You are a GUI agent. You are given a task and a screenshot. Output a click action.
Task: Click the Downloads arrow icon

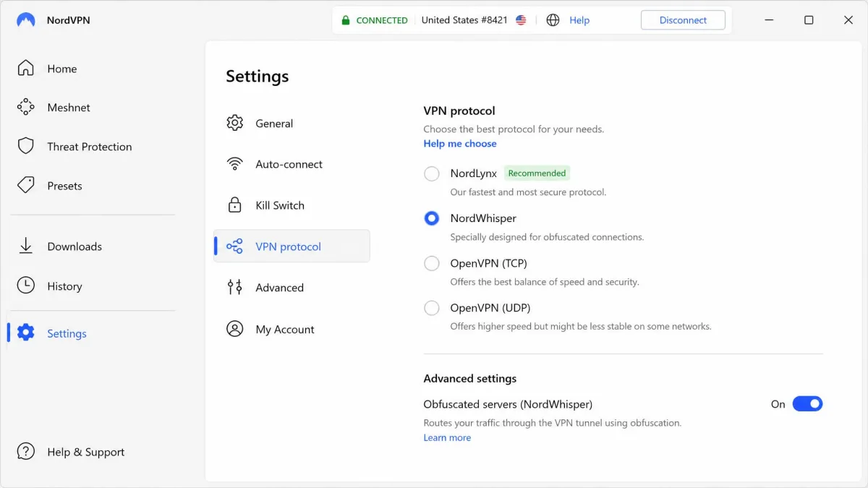(x=26, y=246)
